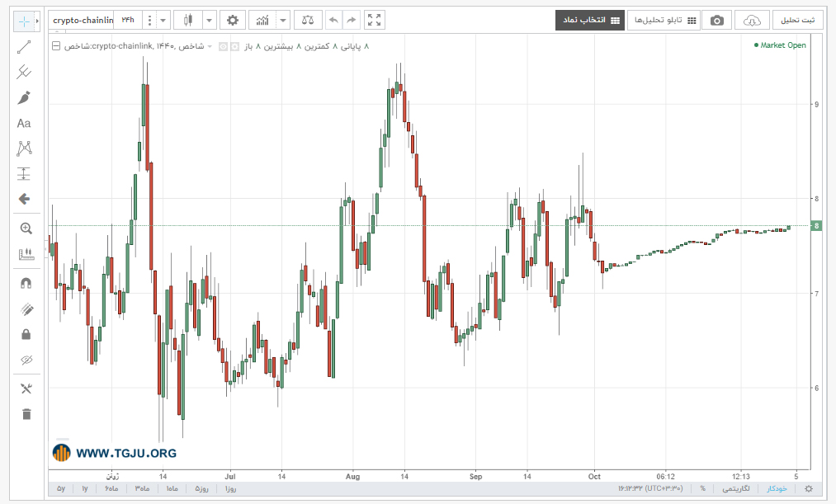This screenshot has height=504, width=836.
Task: Select the ruler measure tool
Action: pyautogui.click(x=26, y=254)
